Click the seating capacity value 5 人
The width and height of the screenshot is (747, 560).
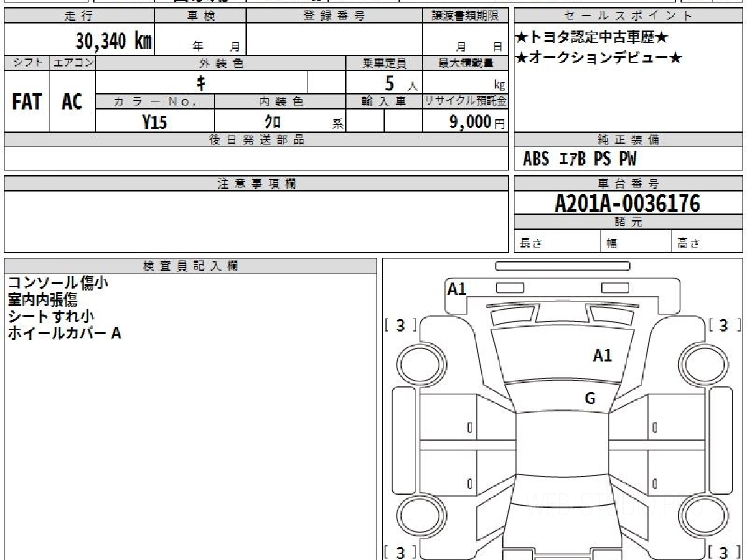coord(401,82)
